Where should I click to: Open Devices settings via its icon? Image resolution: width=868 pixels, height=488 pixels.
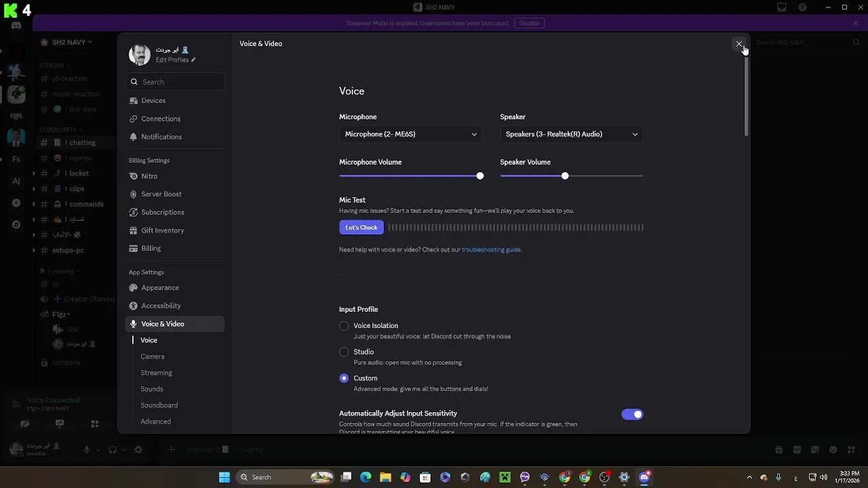click(134, 100)
